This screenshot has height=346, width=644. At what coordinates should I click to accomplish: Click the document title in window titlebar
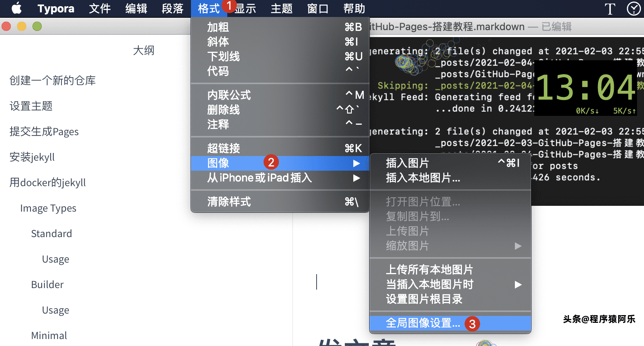(x=447, y=27)
